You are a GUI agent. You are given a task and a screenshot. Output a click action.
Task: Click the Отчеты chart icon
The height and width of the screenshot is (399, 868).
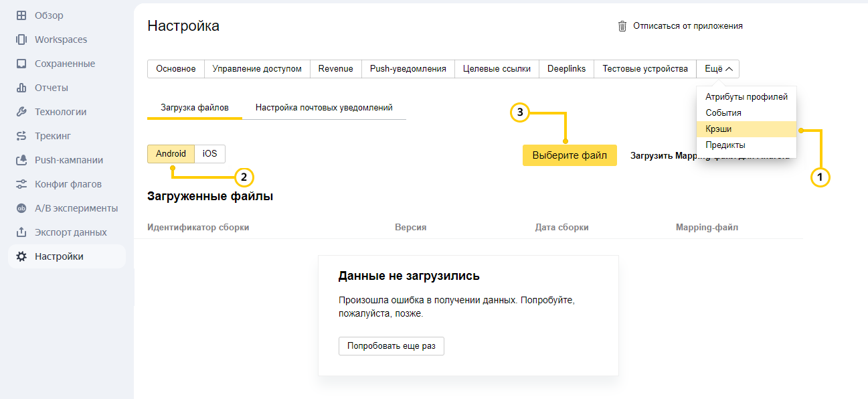click(21, 88)
